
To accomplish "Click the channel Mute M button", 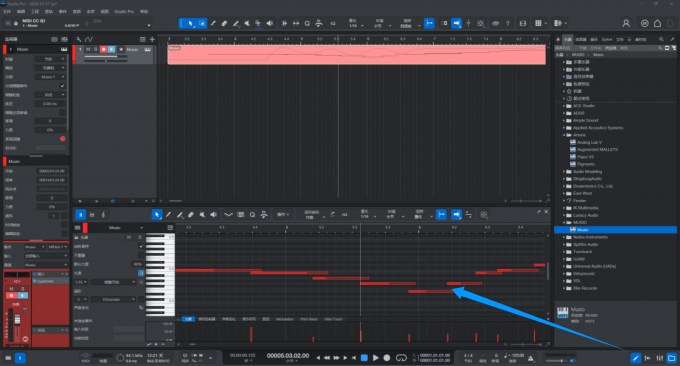I will pyautogui.click(x=12, y=289).
